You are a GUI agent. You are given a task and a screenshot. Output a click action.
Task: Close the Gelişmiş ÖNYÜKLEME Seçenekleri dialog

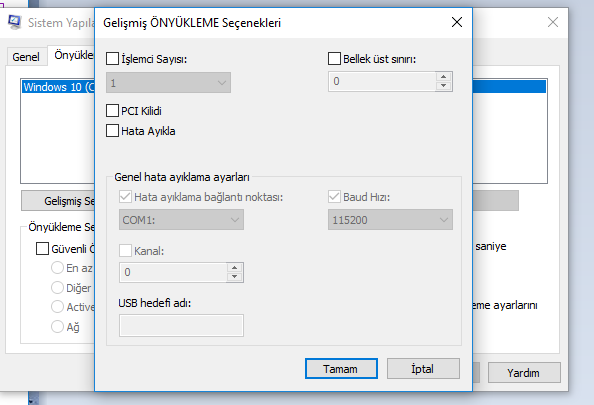click(457, 22)
